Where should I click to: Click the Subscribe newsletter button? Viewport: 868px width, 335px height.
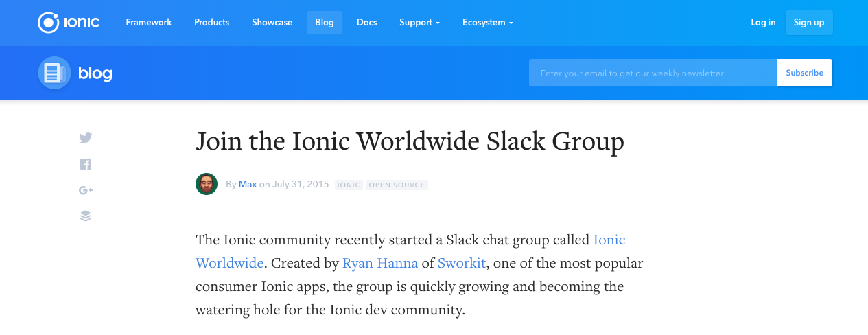point(804,73)
